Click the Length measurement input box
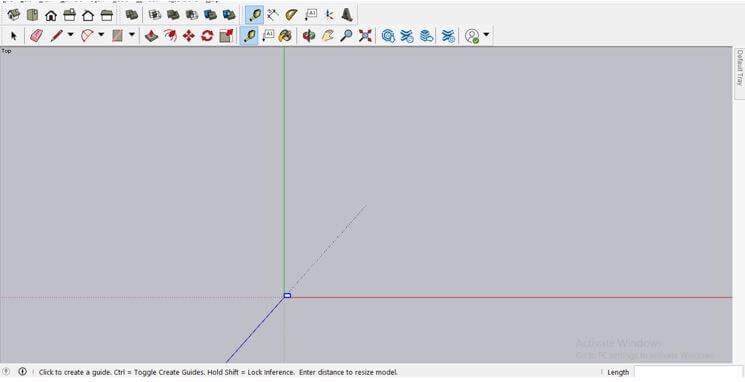The image size is (745, 382). (688, 372)
